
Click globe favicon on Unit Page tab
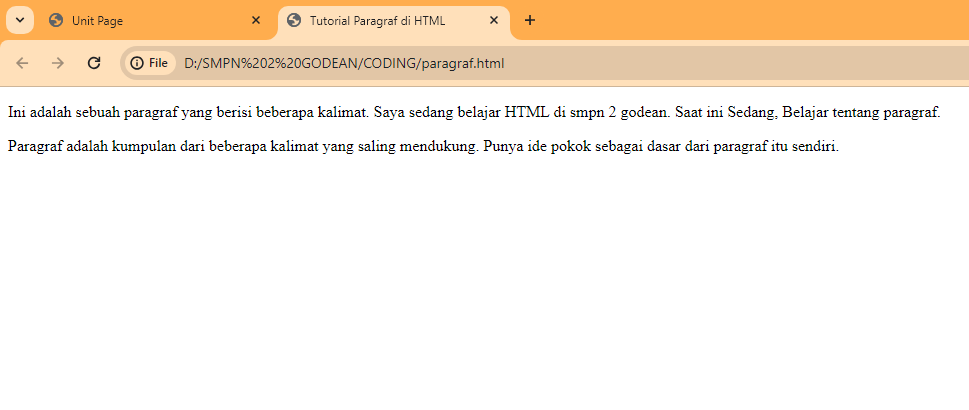click(x=56, y=20)
